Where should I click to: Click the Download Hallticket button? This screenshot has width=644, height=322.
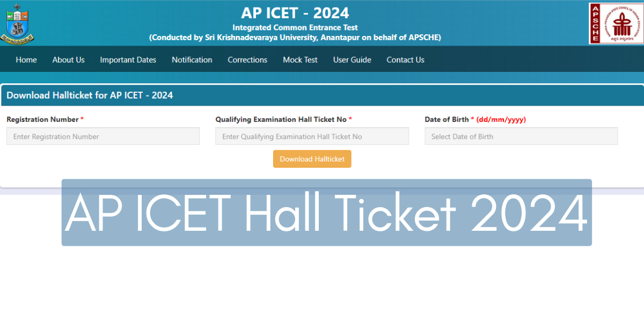click(x=312, y=159)
